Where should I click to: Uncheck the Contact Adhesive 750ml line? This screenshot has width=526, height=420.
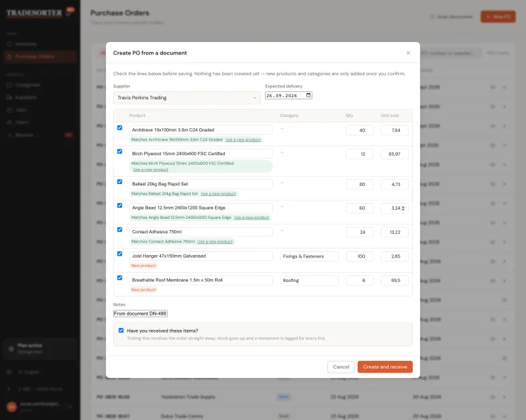point(120,229)
